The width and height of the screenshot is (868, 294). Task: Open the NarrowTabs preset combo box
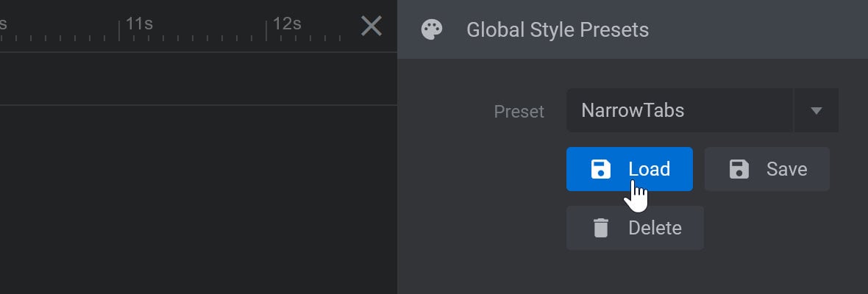point(680,110)
